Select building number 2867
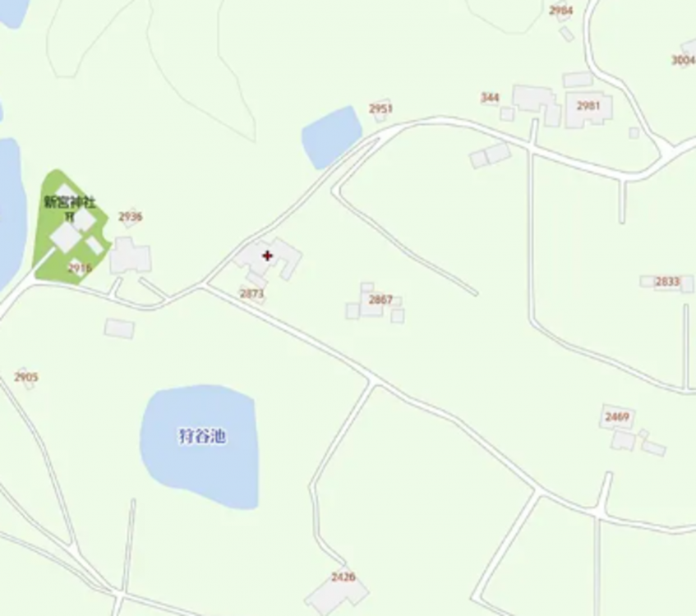696x616 pixels. point(380,300)
